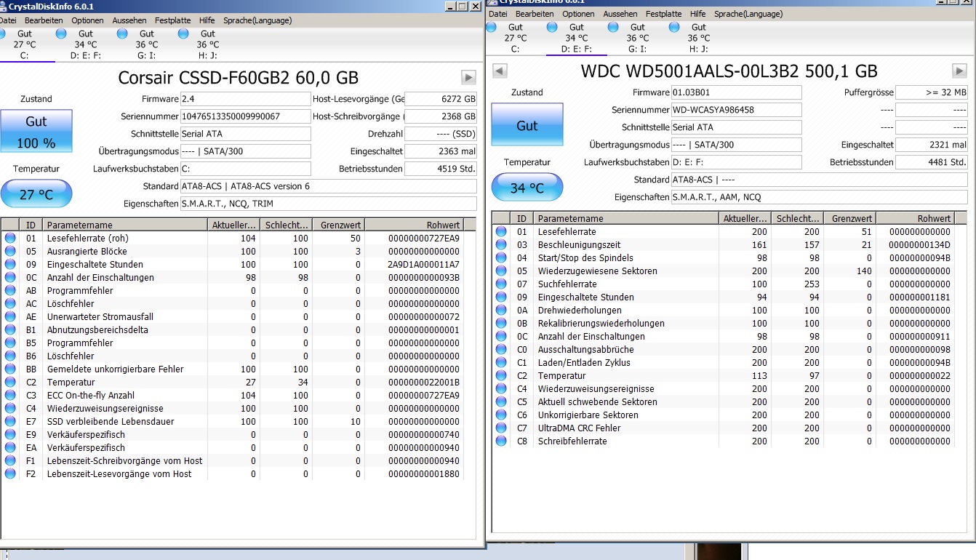Open Sprache(Language) menu in right window
Viewport: 976px width, 560px height.
tap(748, 14)
